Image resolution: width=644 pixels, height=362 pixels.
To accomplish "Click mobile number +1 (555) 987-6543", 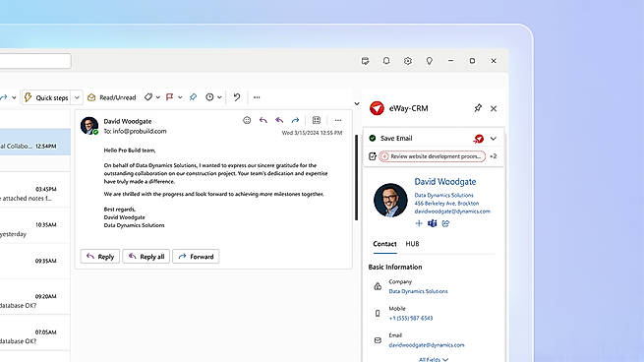I will (x=411, y=318).
